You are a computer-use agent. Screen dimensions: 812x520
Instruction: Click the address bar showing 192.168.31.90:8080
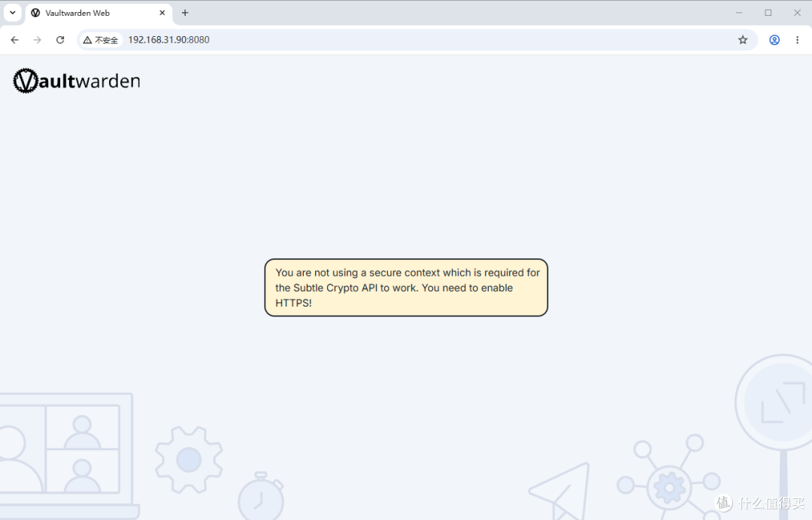[x=417, y=40]
